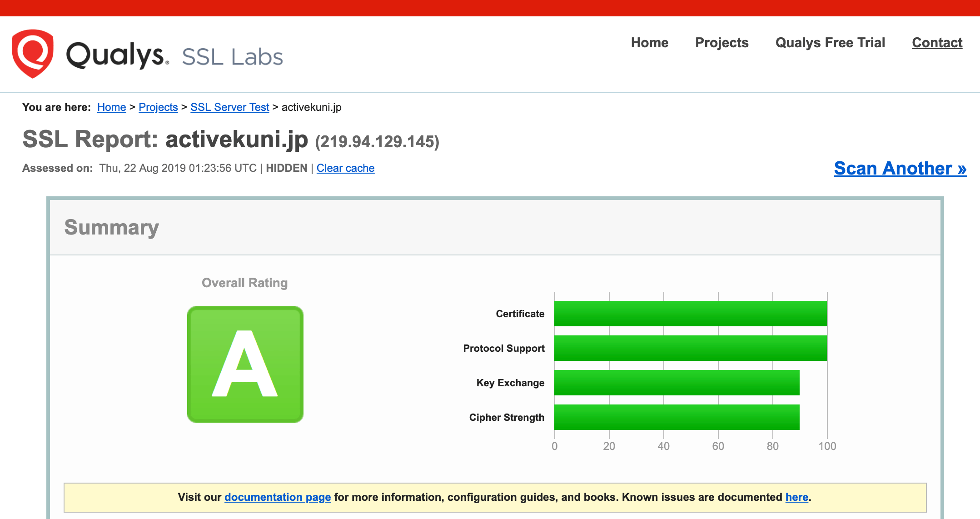Follow the Home breadcrumb link

[111, 107]
